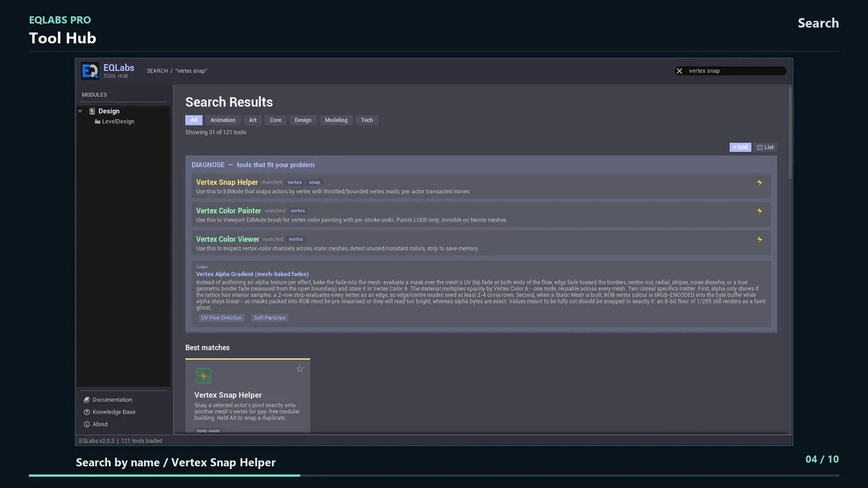Open the About page
The width and height of the screenshot is (868, 488).
(100, 424)
